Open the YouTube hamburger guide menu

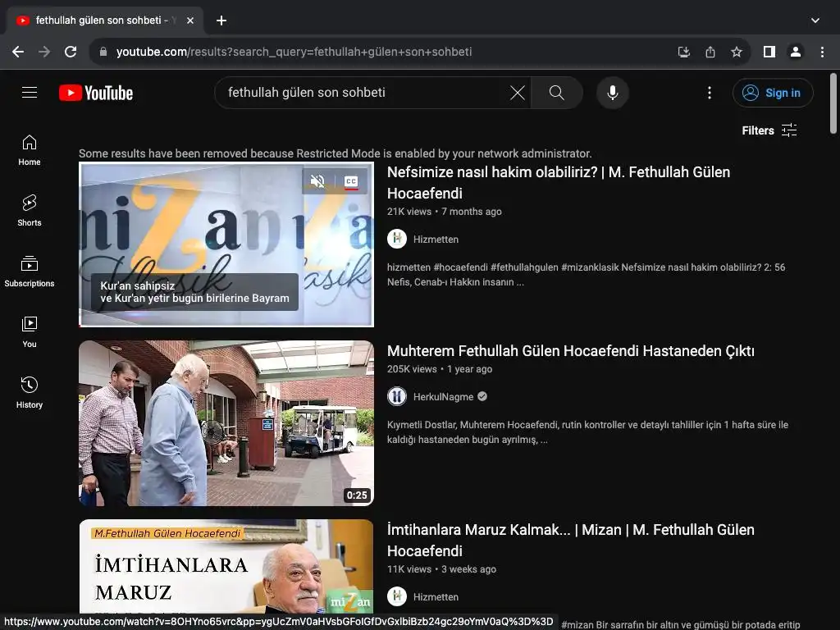(30, 93)
